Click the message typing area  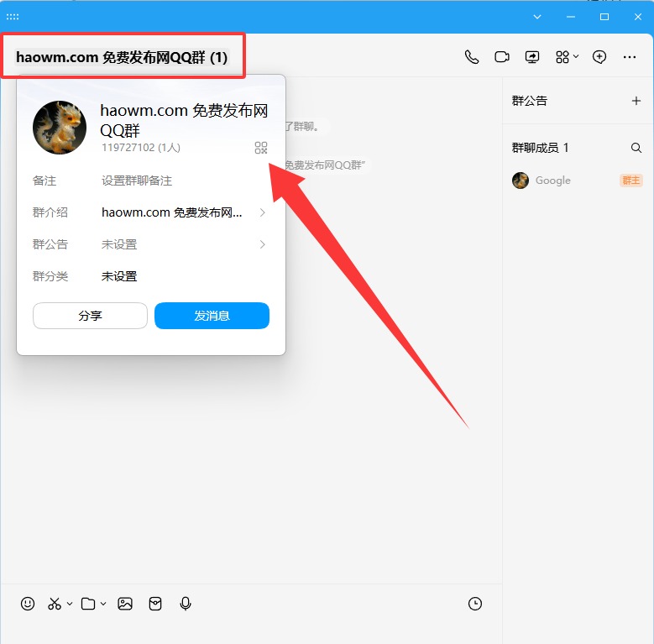click(x=251, y=631)
